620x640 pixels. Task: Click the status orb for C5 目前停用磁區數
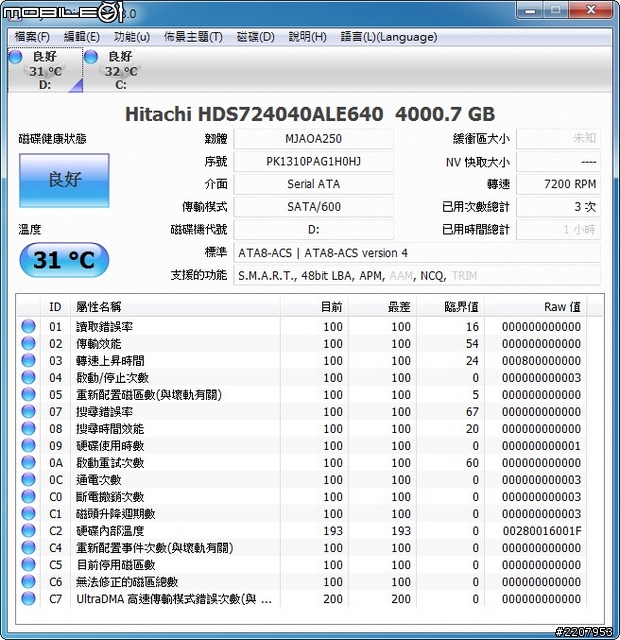pyautogui.click(x=28, y=565)
